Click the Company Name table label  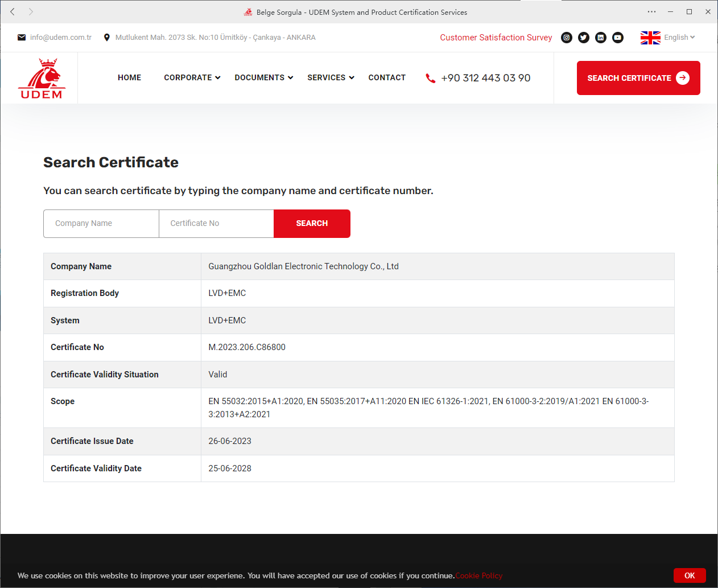click(81, 266)
